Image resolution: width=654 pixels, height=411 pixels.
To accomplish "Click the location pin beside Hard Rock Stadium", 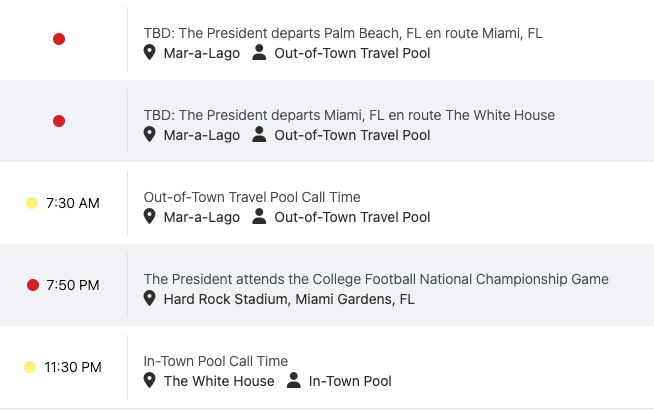I will 150,299.
